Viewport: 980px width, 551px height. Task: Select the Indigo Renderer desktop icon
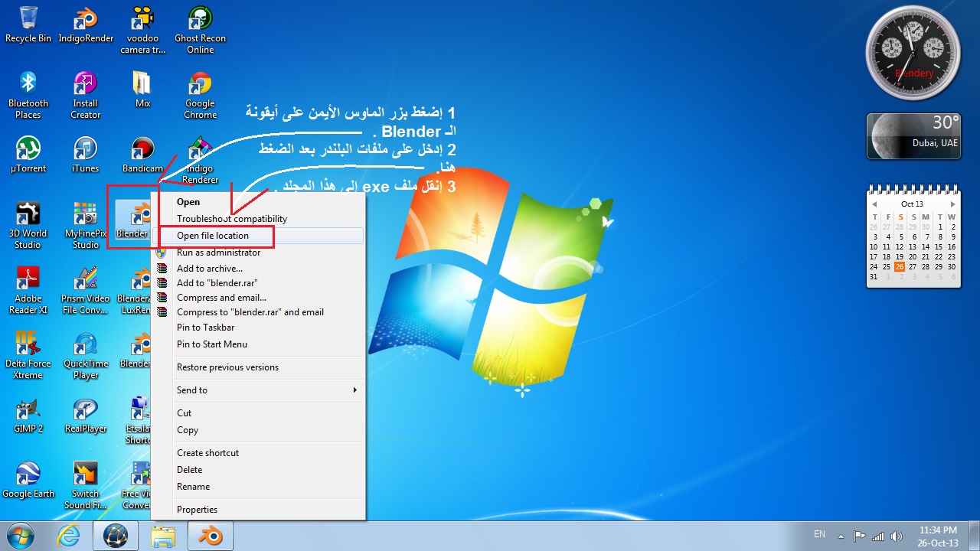(x=200, y=160)
